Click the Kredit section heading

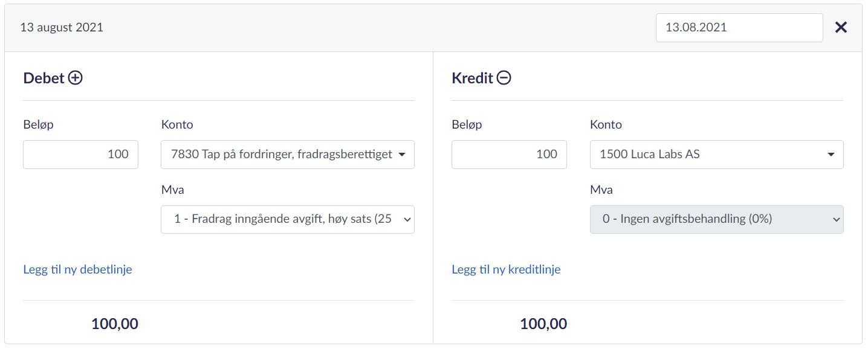[472, 78]
